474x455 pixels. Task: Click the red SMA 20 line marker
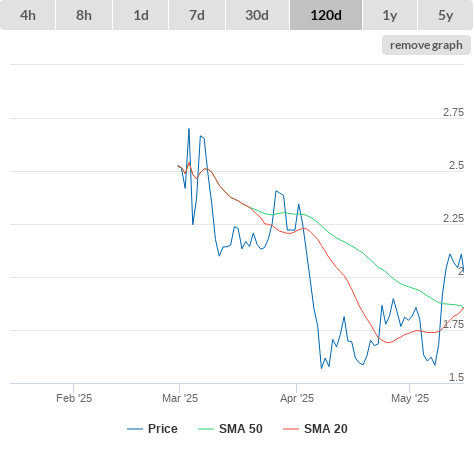click(x=291, y=429)
